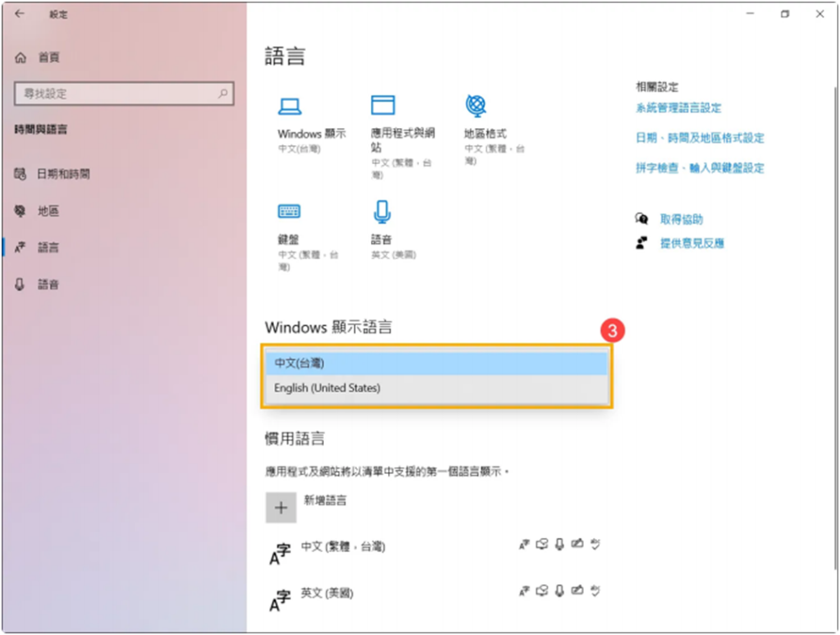Select the 鍵盤 keyboard icon
This screenshot has height=635, width=840.
click(x=289, y=212)
